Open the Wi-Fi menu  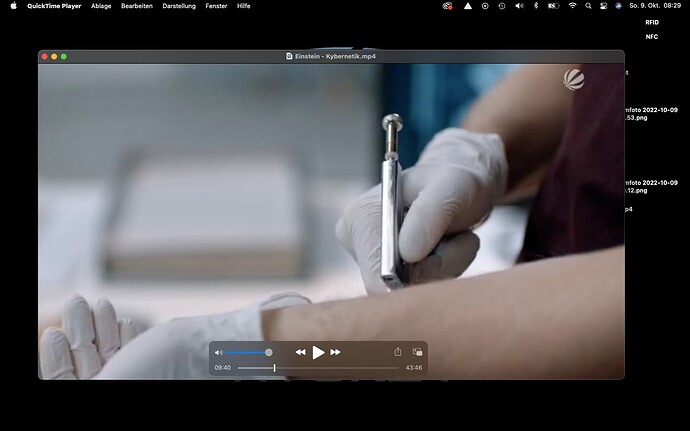coord(572,6)
